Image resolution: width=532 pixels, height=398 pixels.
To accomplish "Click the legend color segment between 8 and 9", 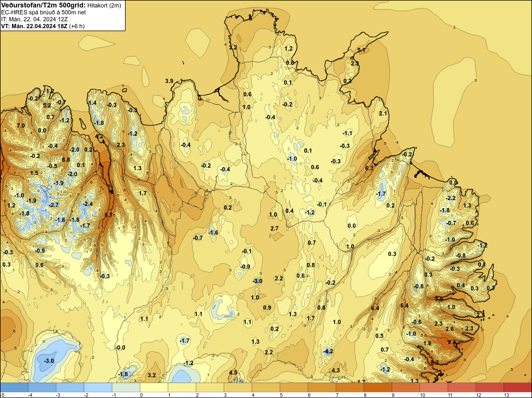I will (378, 387).
